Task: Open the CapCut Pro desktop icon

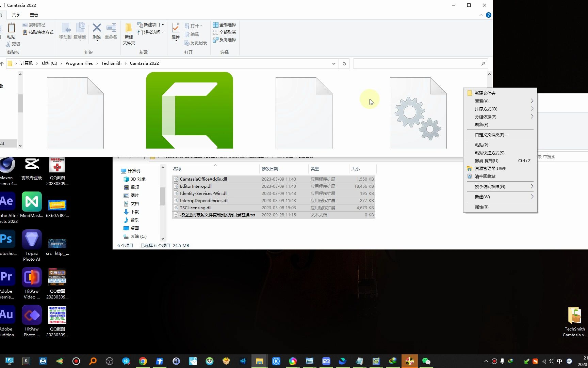Action: point(32,169)
